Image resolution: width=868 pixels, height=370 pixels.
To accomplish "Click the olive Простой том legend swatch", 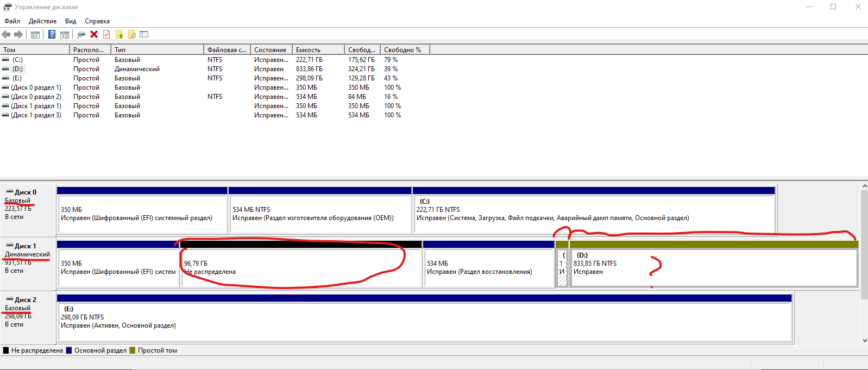I will tap(133, 350).
